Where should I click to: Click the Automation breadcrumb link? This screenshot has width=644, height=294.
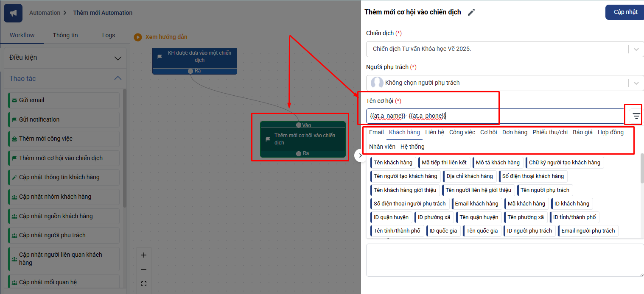click(x=45, y=13)
